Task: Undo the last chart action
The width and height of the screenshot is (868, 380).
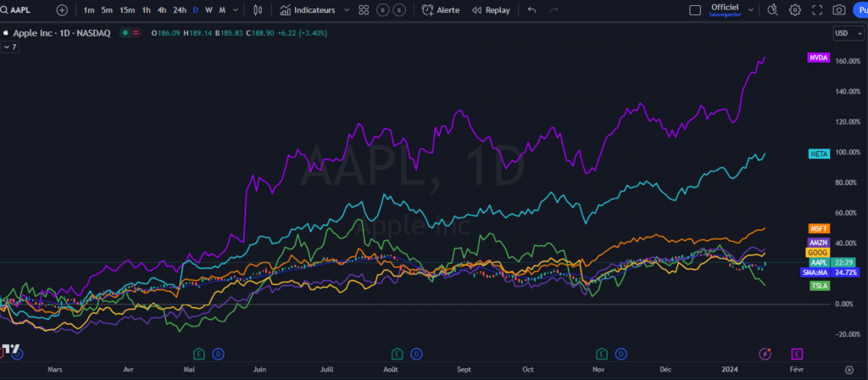Action: [x=532, y=10]
